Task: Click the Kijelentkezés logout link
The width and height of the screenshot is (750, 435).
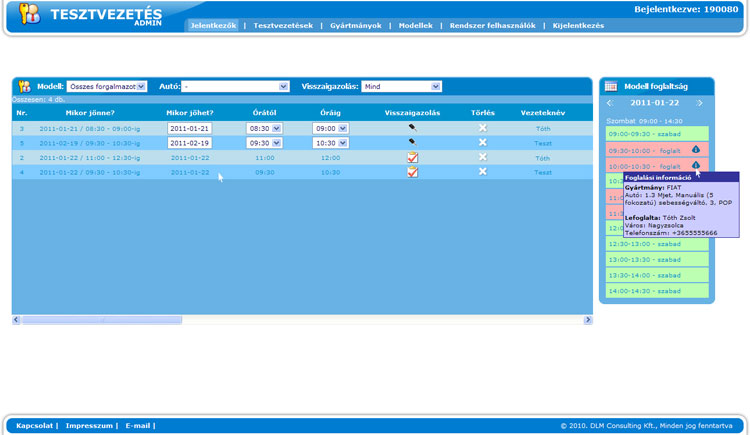Action: coord(578,26)
